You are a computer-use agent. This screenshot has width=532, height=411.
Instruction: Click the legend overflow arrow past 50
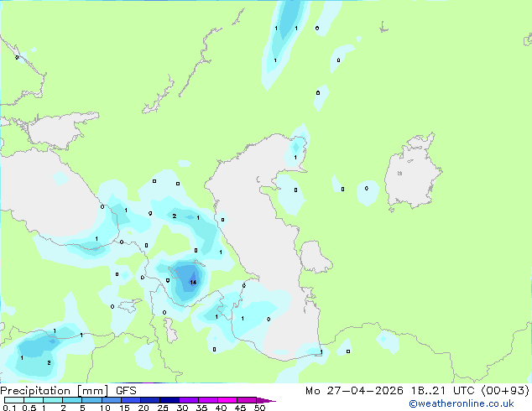pyautogui.click(x=266, y=400)
